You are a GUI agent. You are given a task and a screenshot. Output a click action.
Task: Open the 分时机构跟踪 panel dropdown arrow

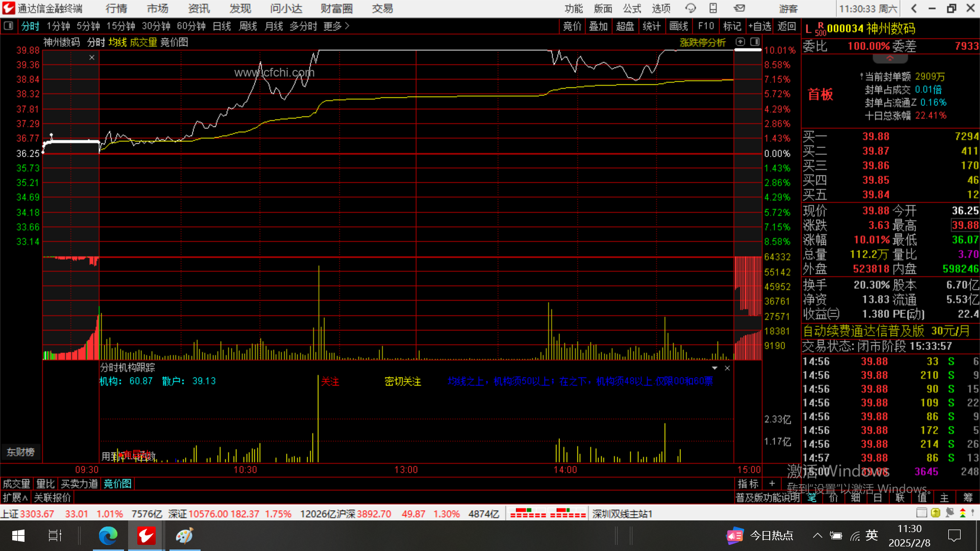[715, 368]
